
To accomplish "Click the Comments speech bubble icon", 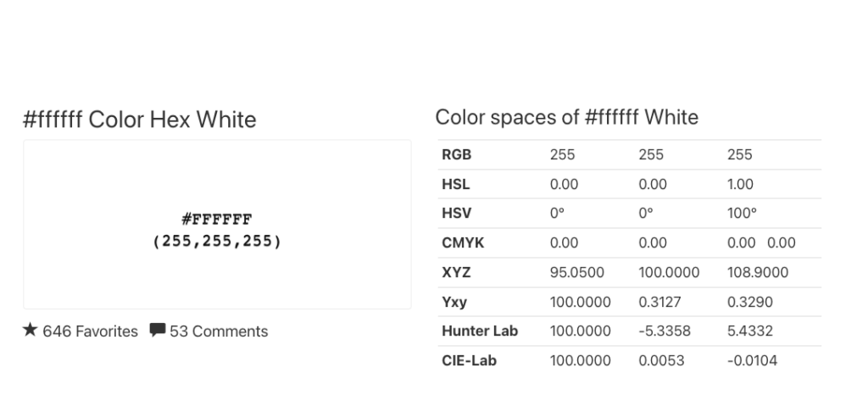I will pos(157,331).
